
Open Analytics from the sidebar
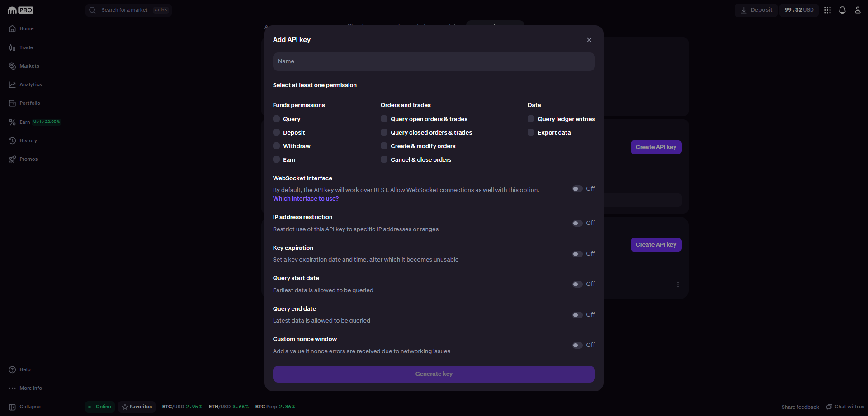point(30,84)
